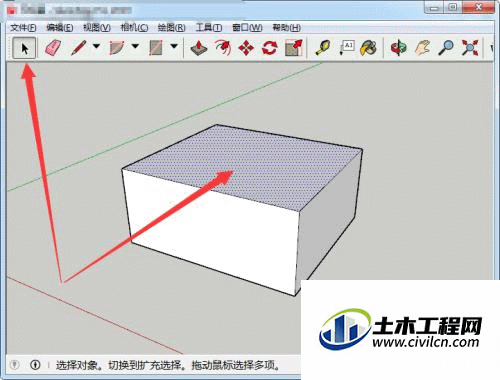Screen dimensions: 500x380
Task: Open the 绘图(R) menu
Action: [171, 28]
